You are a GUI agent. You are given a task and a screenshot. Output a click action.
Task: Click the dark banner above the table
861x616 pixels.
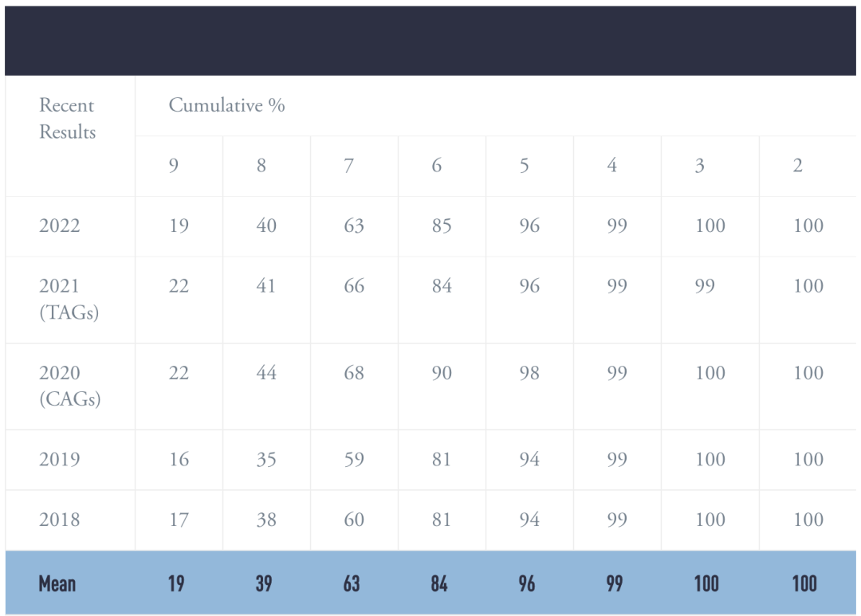431,41
